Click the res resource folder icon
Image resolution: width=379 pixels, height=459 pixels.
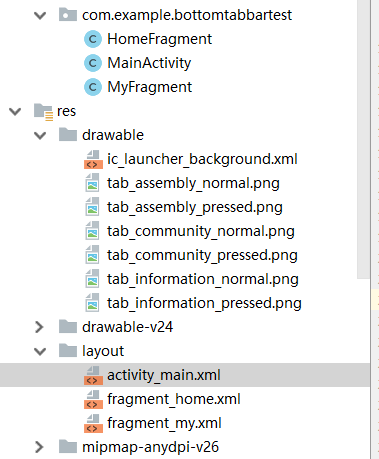pyautogui.click(x=43, y=112)
